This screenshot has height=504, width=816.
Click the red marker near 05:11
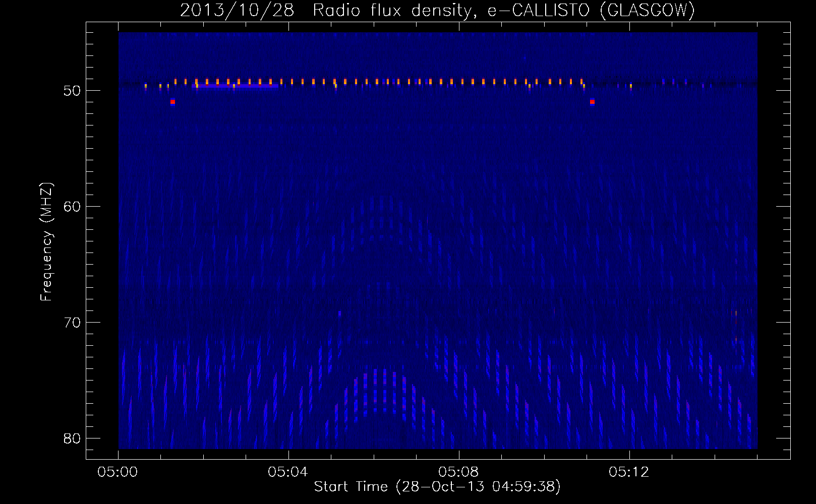coord(592,102)
